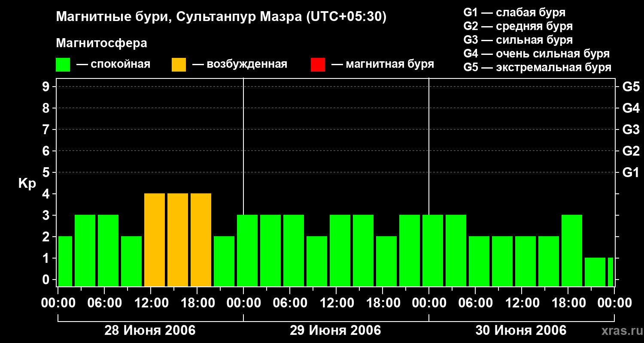The image size is (644, 343).
Task: Click the 'Kp' axis title
Action: 27,184
